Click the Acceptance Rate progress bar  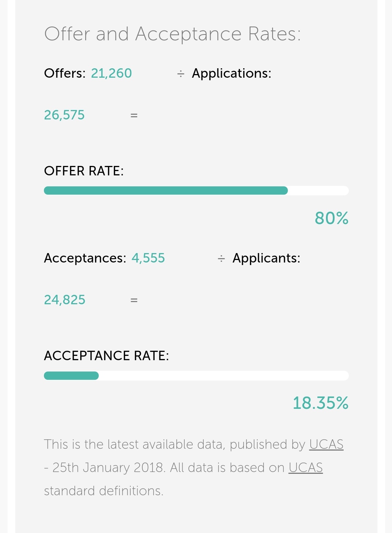196,376
